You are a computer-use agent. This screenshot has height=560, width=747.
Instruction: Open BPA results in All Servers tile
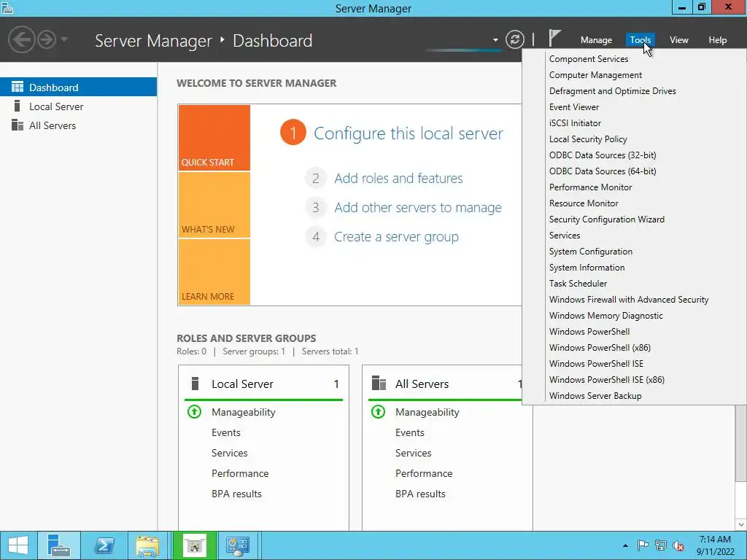click(420, 494)
